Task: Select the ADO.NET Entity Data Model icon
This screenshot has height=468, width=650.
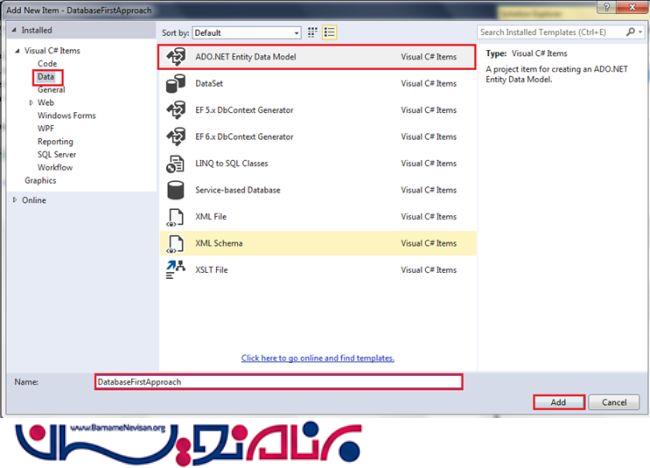Action: point(175,57)
